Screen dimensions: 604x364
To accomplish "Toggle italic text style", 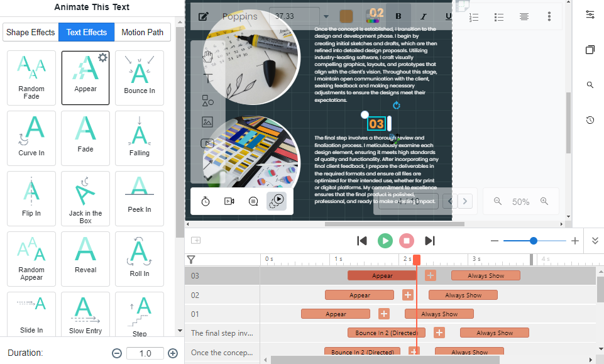I will pos(424,16).
